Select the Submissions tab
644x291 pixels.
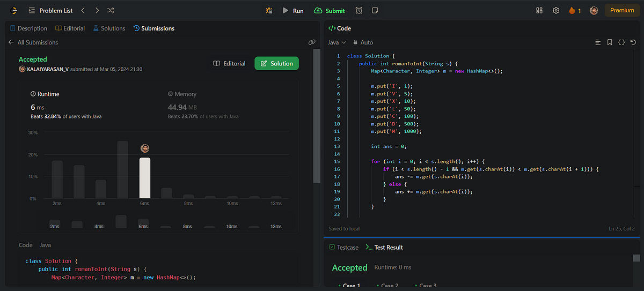(154, 28)
